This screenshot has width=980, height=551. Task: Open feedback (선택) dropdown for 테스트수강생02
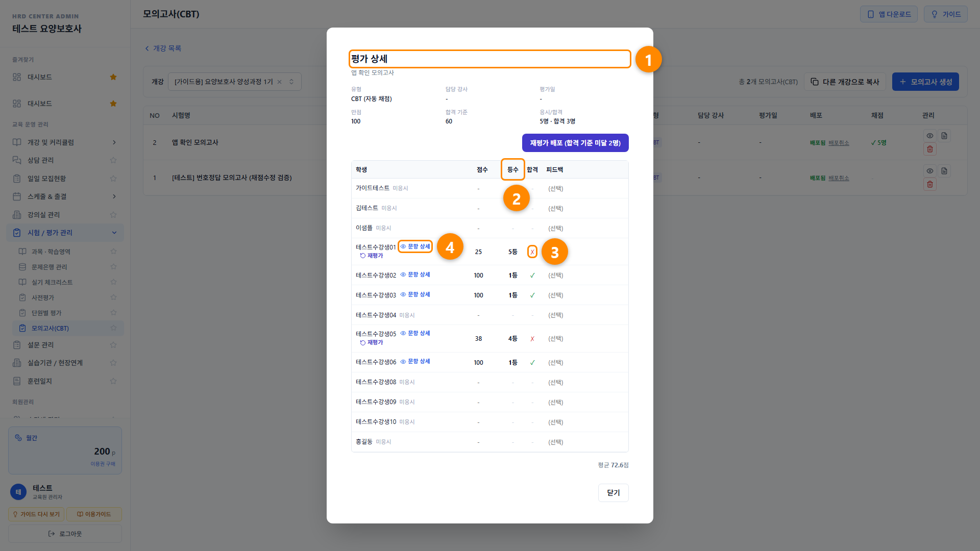pyautogui.click(x=556, y=275)
